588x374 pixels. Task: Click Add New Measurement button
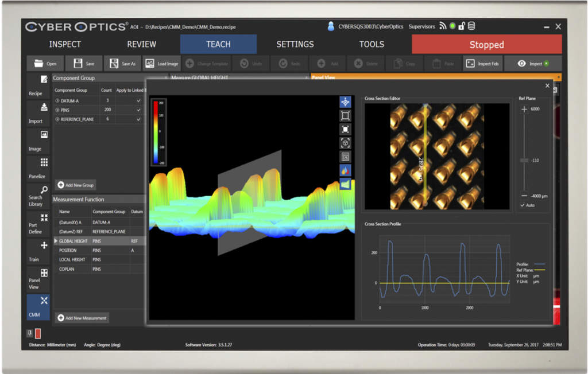pyautogui.click(x=82, y=318)
